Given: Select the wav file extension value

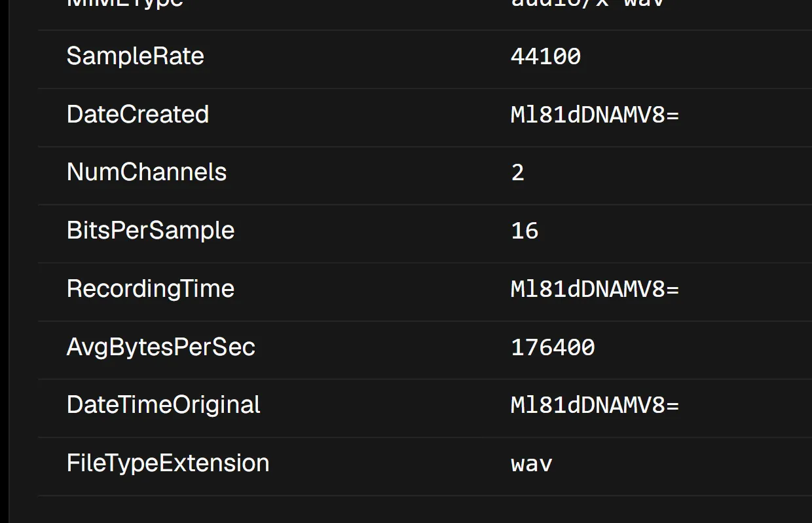Looking at the screenshot, I should (x=532, y=464).
